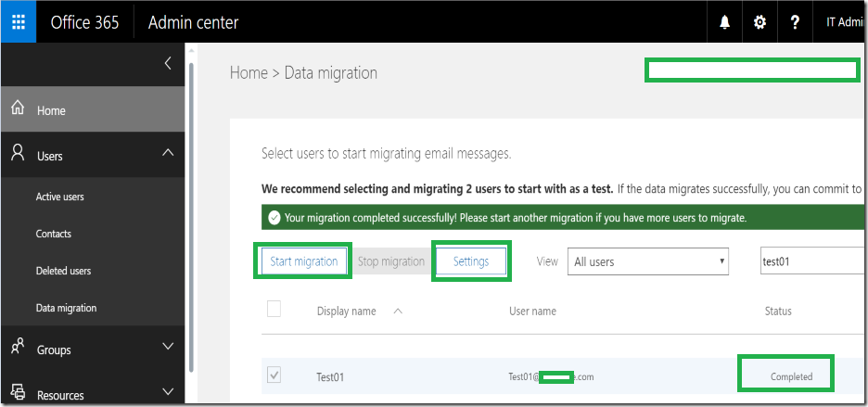Click the Resources icon in sidebar
The image size is (868, 407).
(19, 392)
